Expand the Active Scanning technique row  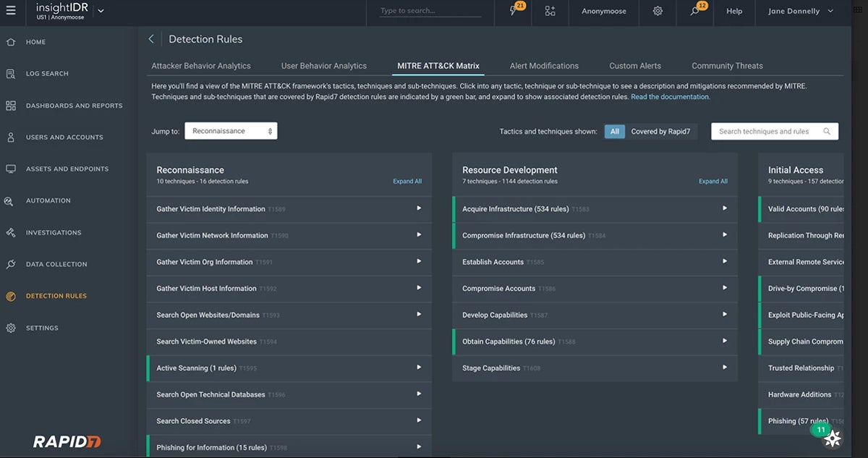click(288, 368)
